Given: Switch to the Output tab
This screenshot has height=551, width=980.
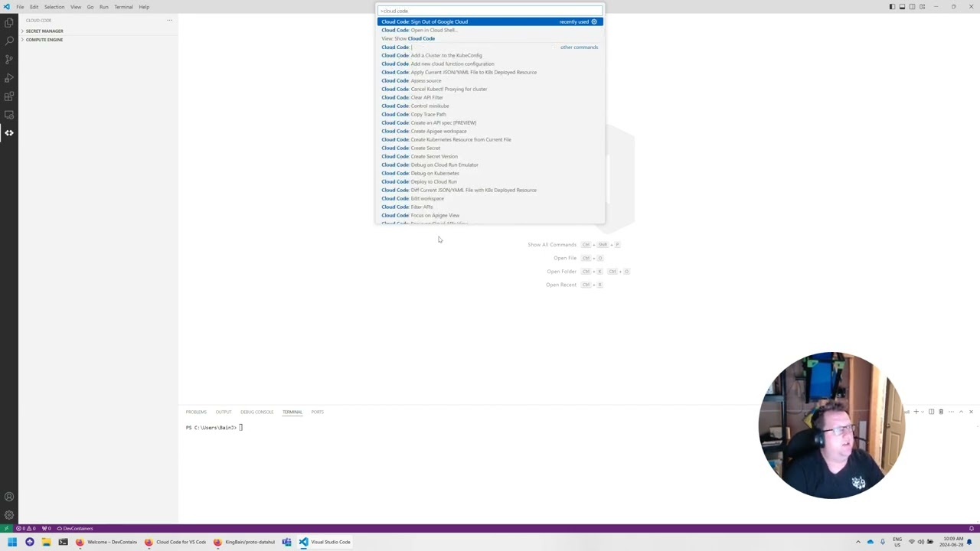Looking at the screenshot, I should coord(224,412).
